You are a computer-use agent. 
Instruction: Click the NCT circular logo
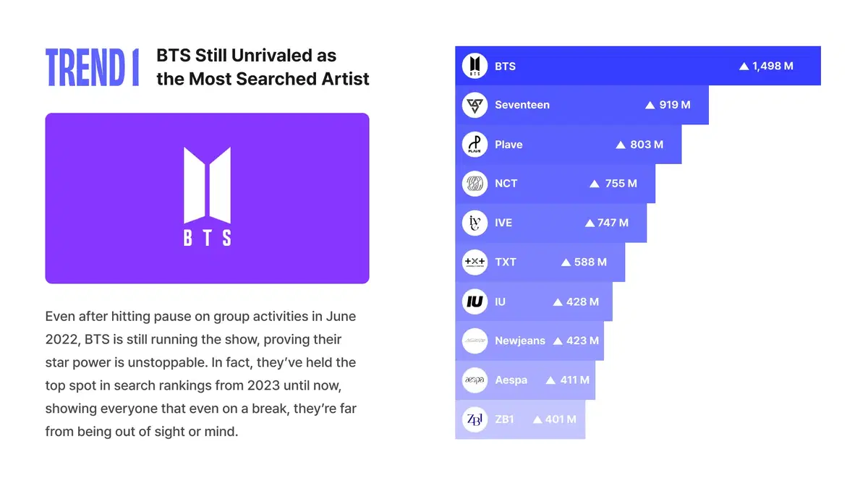tap(475, 184)
